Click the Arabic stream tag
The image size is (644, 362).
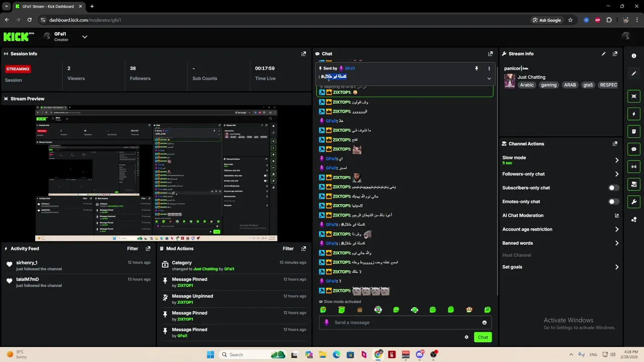click(x=527, y=85)
